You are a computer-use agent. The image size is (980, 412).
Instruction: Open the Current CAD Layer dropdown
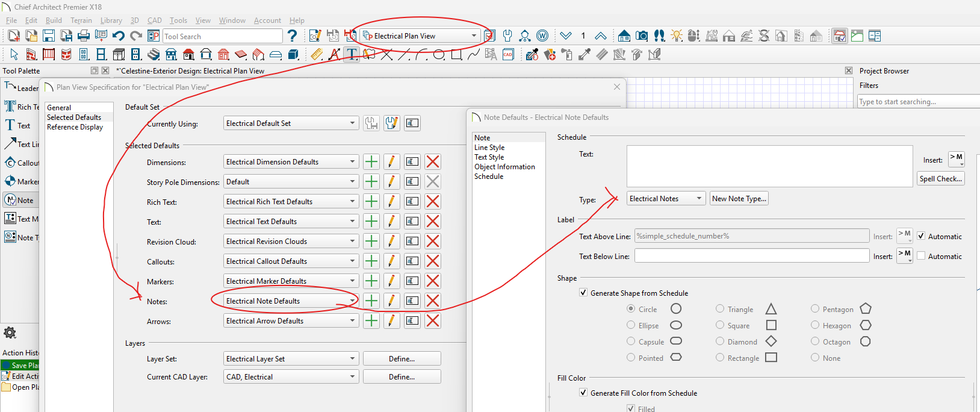pyautogui.click(x=291, y=377)
